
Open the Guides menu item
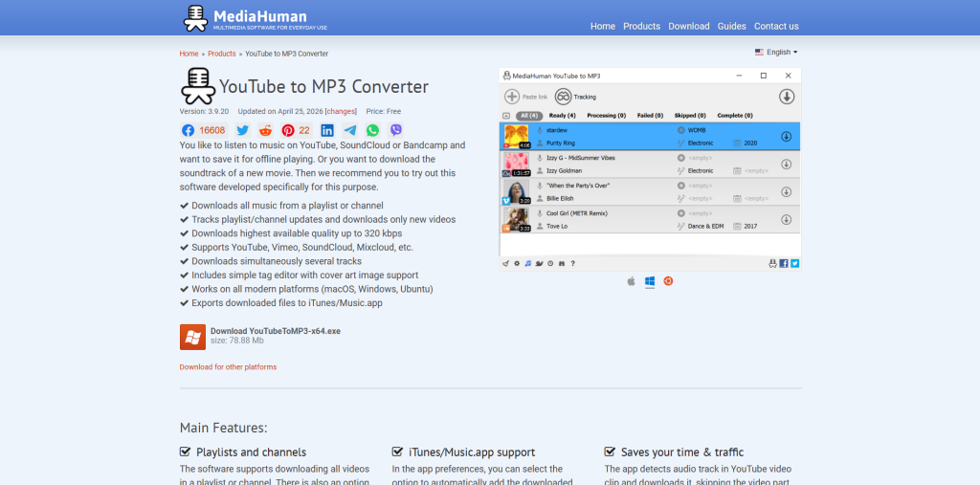[732, 26]
